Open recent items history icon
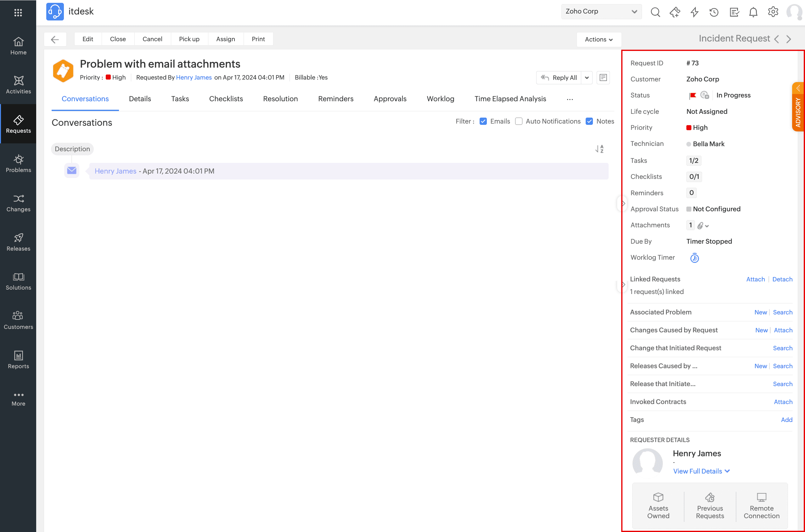The width and height of the screenshot is (805, 532). click(714, 12)
